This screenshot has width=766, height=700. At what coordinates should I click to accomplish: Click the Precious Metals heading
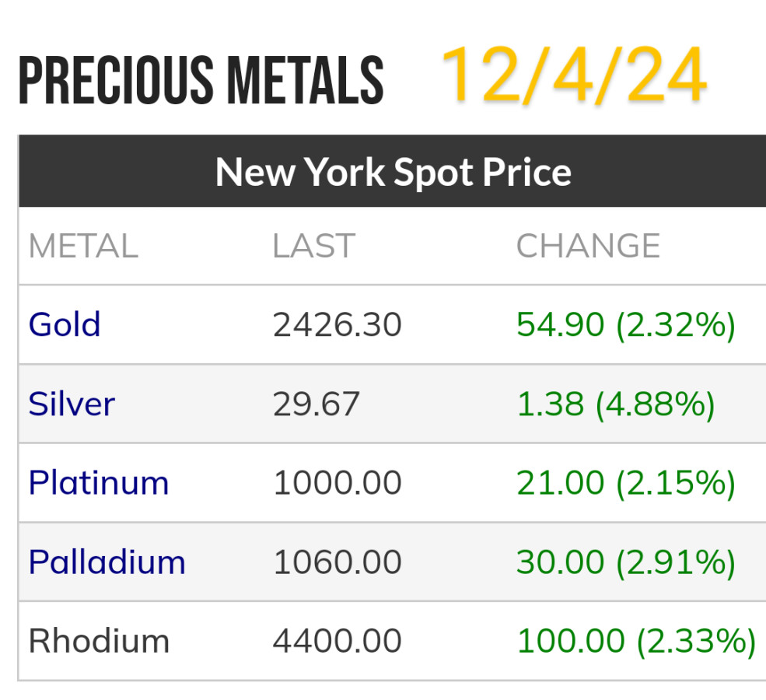201,81
